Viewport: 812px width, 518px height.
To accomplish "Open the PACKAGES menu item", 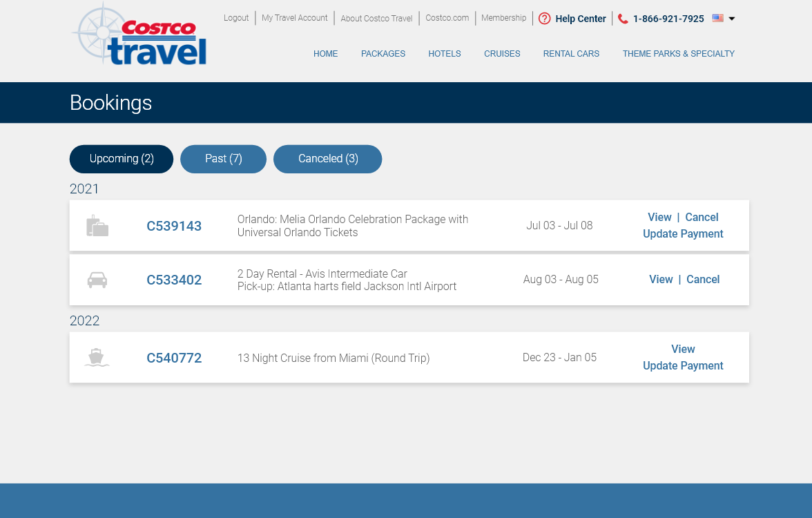I will [x=383, y=54].
